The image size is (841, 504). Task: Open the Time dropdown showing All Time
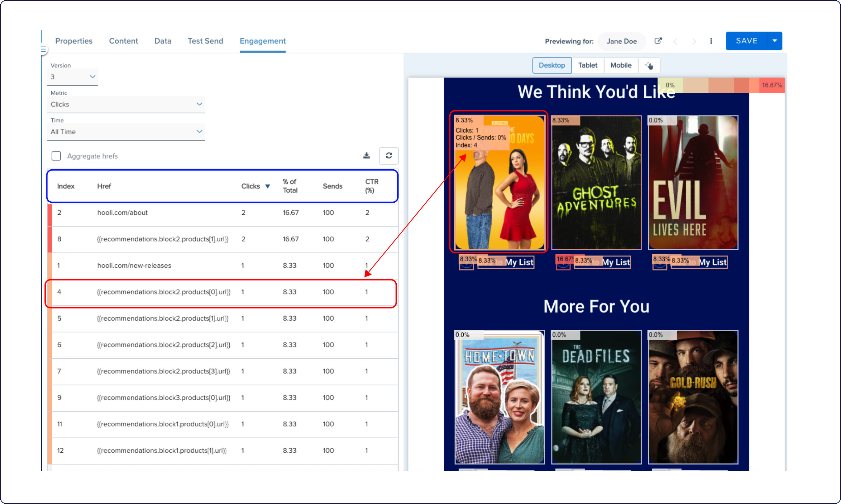[126, 132]
